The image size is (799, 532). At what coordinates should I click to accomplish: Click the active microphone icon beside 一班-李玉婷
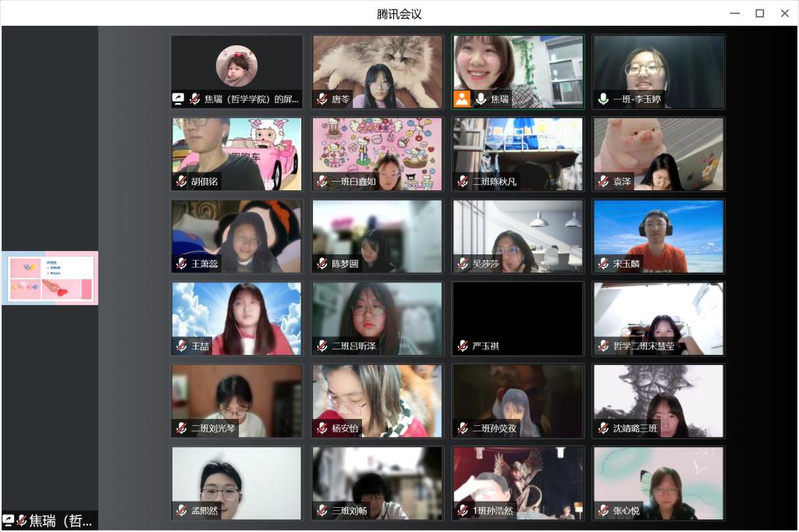tap(603, 99)
